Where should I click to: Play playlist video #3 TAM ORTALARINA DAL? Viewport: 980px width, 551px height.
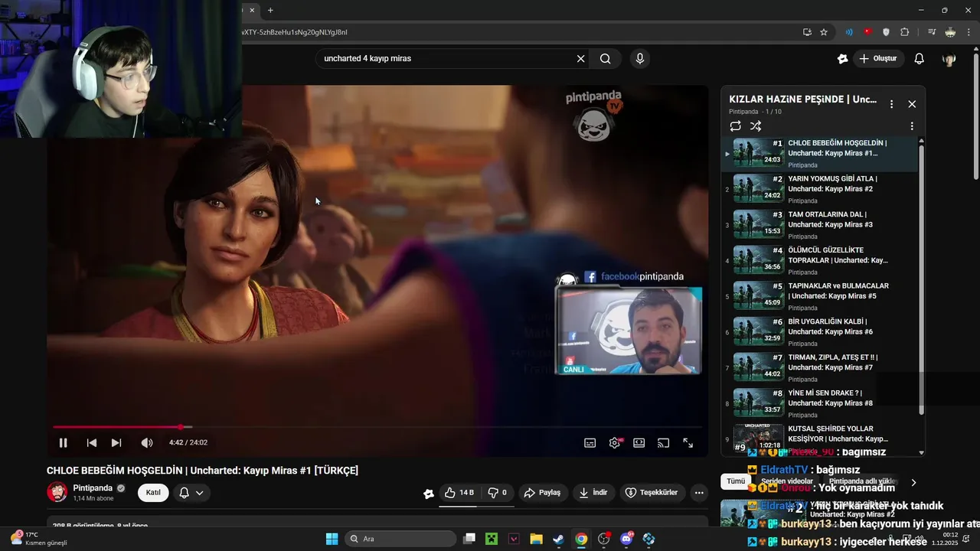(819, 225)
